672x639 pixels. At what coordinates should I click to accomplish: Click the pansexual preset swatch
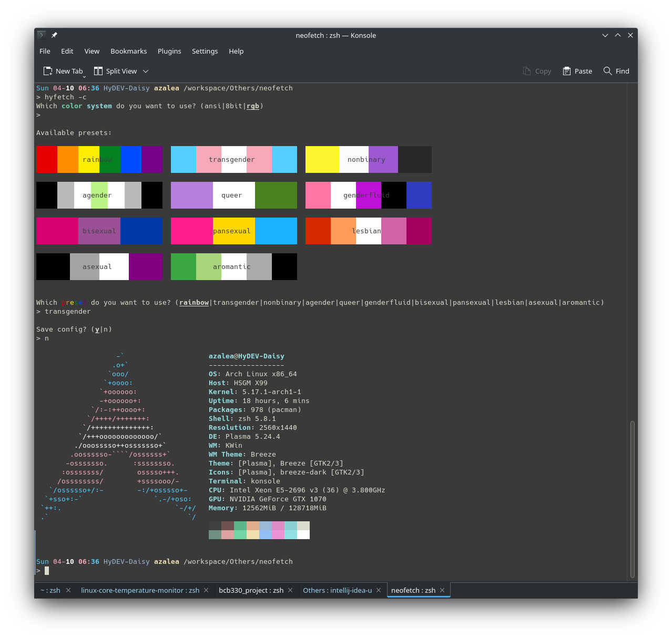point(234,231)
